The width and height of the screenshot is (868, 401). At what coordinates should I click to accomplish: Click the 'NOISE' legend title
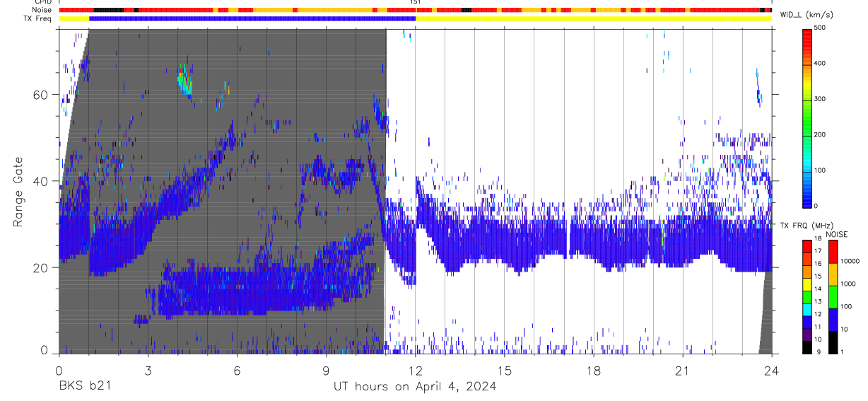(x=838, y=234)
